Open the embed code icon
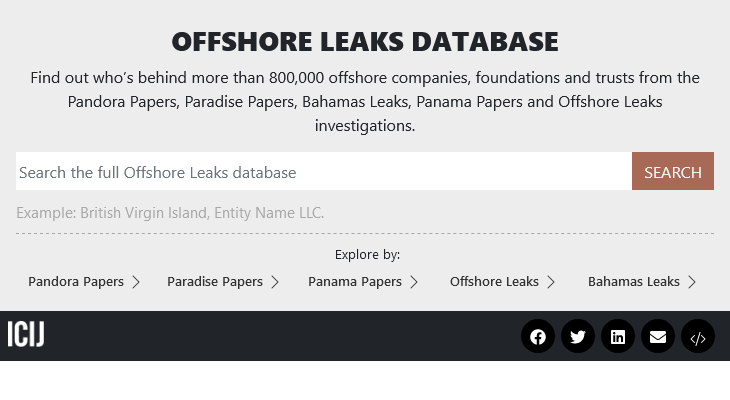Viewport: 730px width, 400px height. pos(698,336)
